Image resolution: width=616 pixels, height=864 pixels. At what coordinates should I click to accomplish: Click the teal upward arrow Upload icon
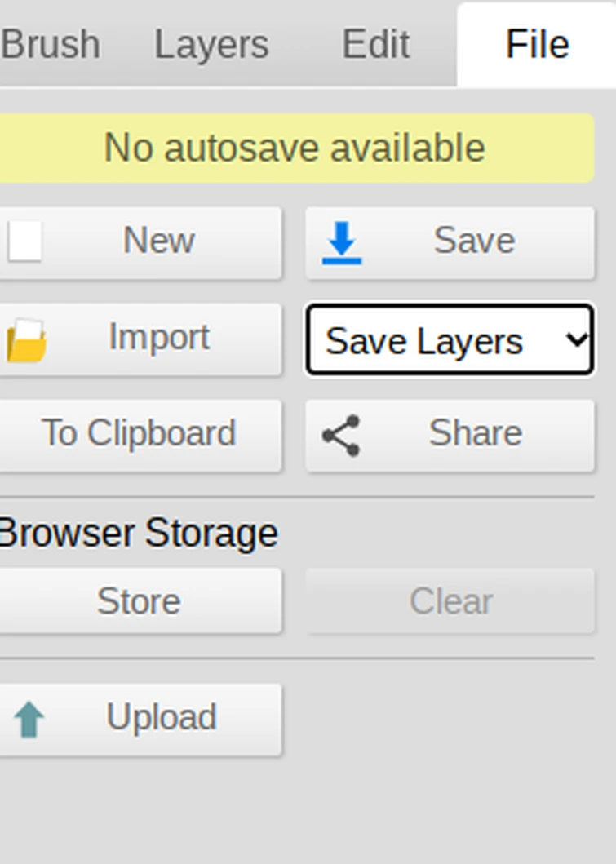point(29,720)
